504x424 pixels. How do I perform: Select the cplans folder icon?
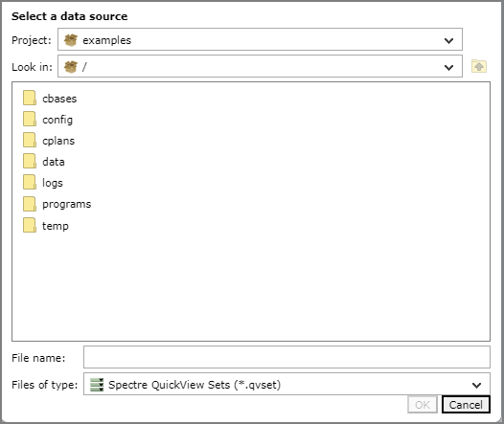click(x=30, y=141)
